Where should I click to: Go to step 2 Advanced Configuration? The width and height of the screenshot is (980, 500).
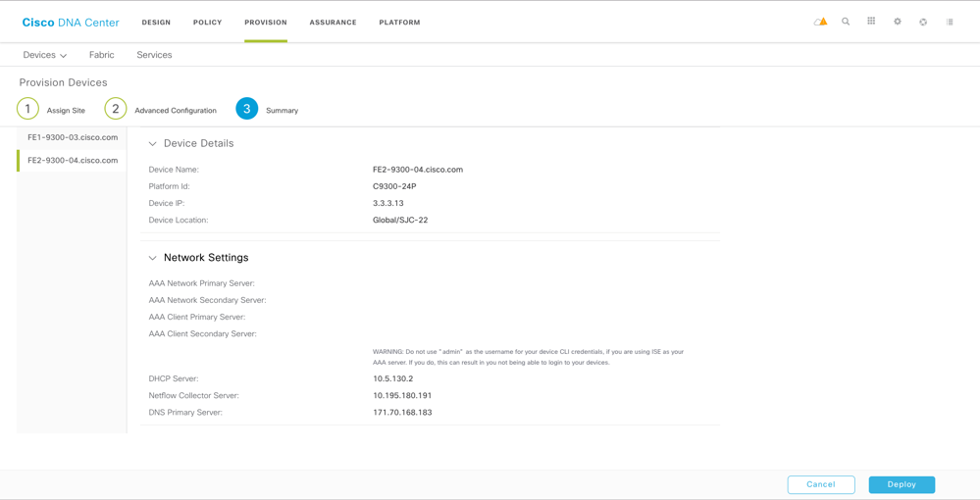(x=161, y=110)
